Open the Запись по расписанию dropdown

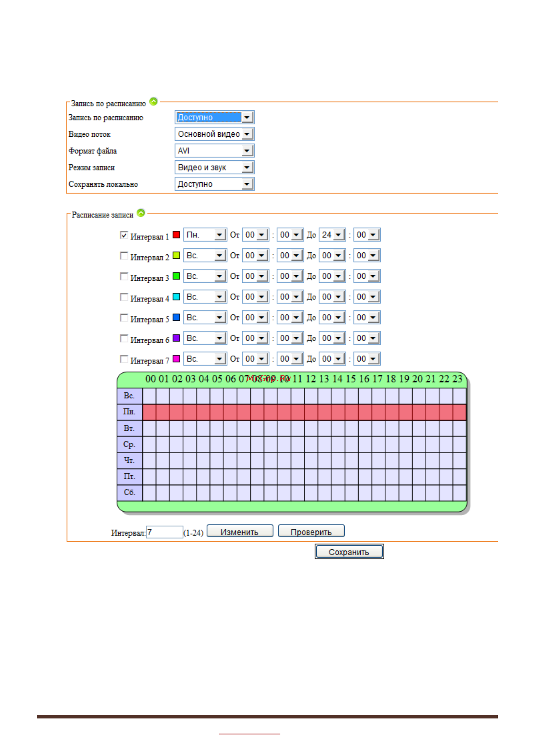[214, 117]
